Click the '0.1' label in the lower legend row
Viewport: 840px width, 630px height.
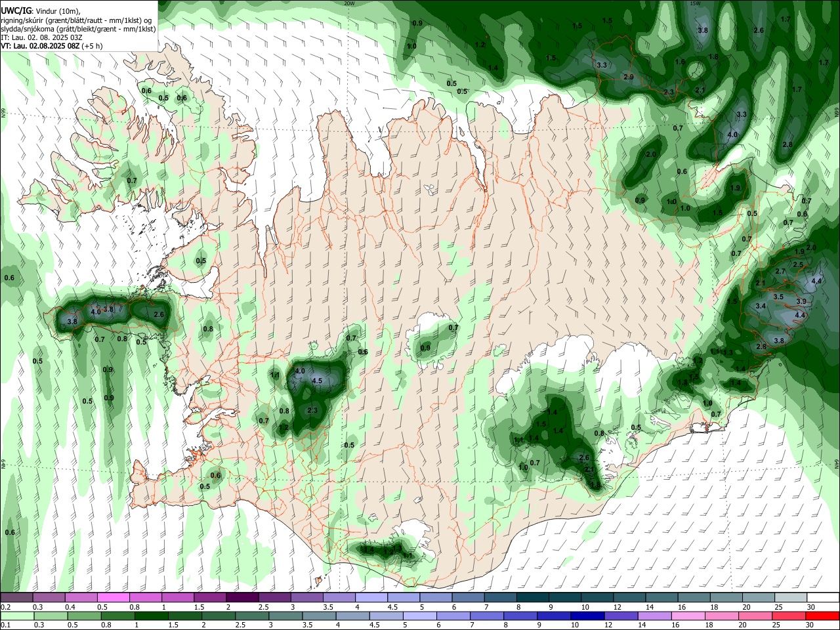point(5,625)
